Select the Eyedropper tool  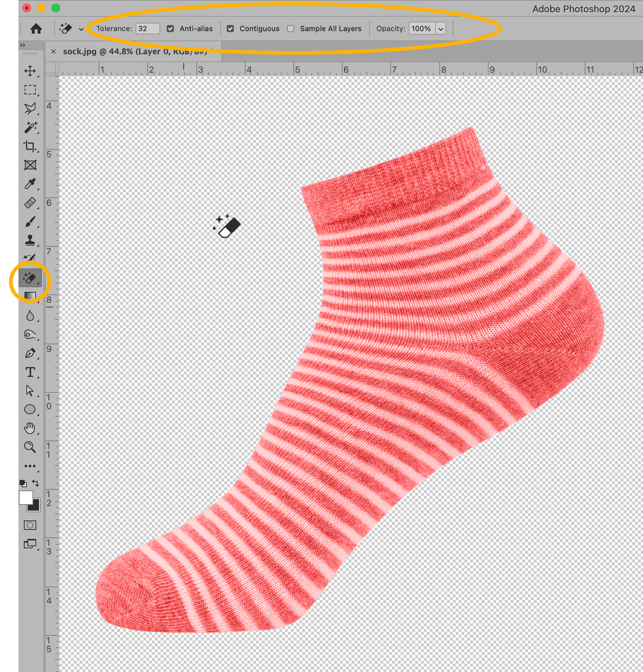point(30,184)
